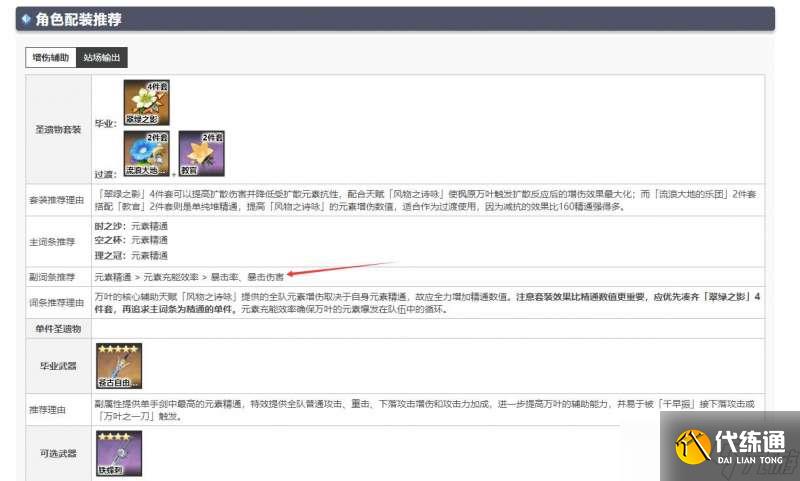This screenshot has height=481, width=800.
Task: Click the weapon reason paragraph starting 副属性提供
Action: (424, 410)
